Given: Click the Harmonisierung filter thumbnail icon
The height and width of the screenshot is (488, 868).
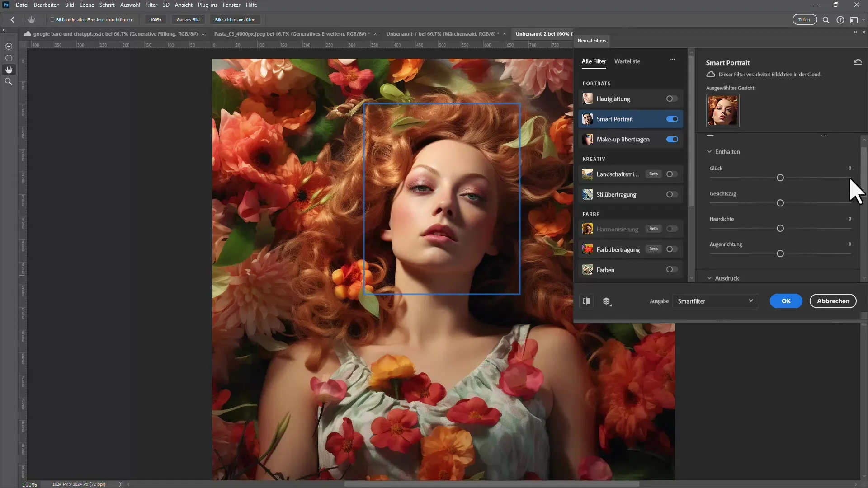Looking at the screenshot, I should point(588,229).
